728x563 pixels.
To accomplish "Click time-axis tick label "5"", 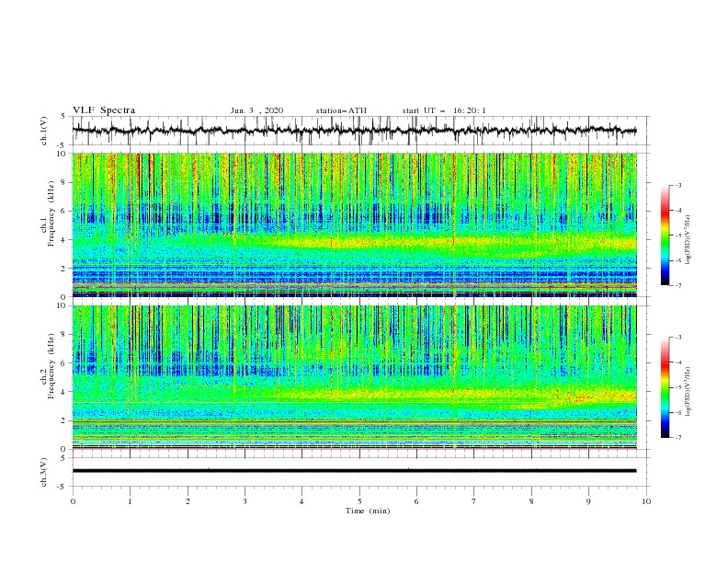I will [x=359, y=501].
